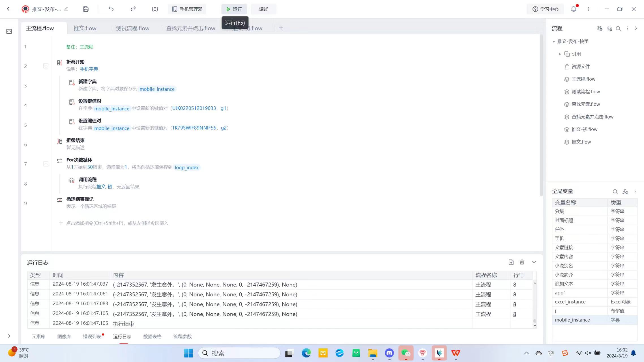Click the notification bell icon
Screen dimensions: 644x362
(573, 9)
